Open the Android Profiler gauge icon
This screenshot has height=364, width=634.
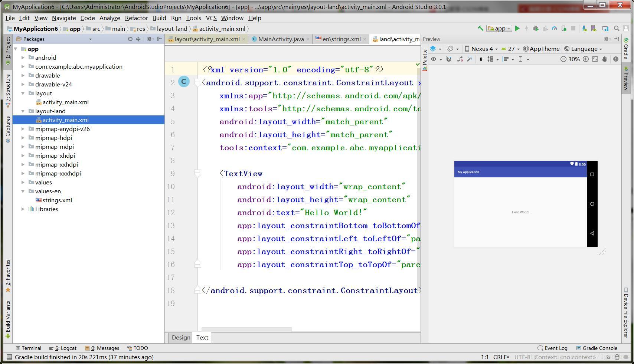click(x=555, y=29)
